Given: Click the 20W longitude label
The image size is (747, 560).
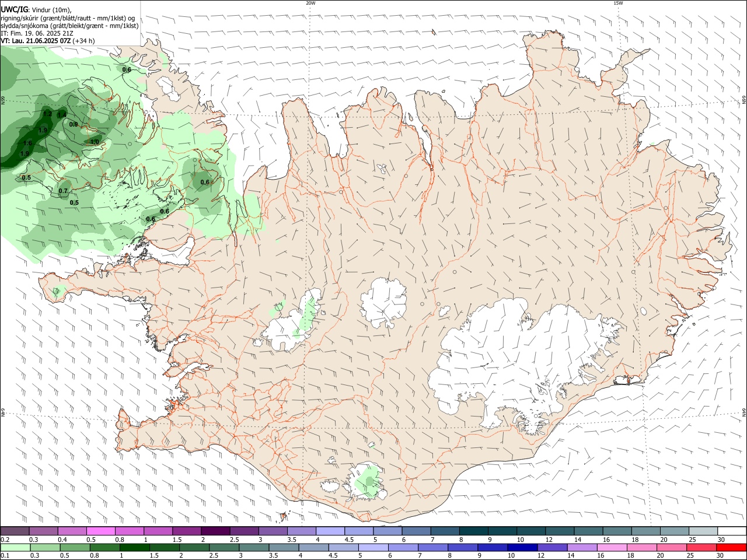Looking at the screenshot, I should coord(310,3).
